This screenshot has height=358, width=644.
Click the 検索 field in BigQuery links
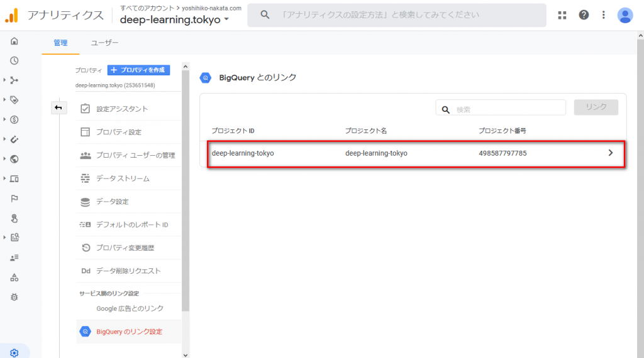pyautogui.click(x=501, y=107)
